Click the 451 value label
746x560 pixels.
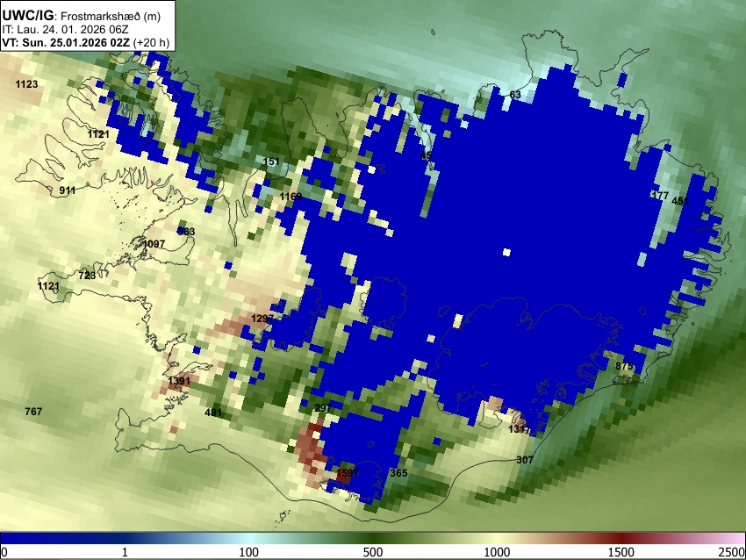pyautogui.click(x=680, y=201)
